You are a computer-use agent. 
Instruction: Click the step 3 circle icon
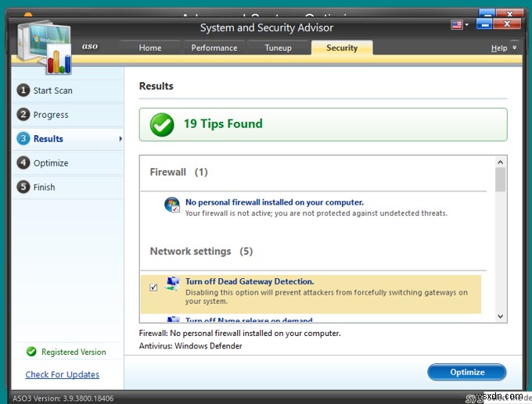pos(23,138)
